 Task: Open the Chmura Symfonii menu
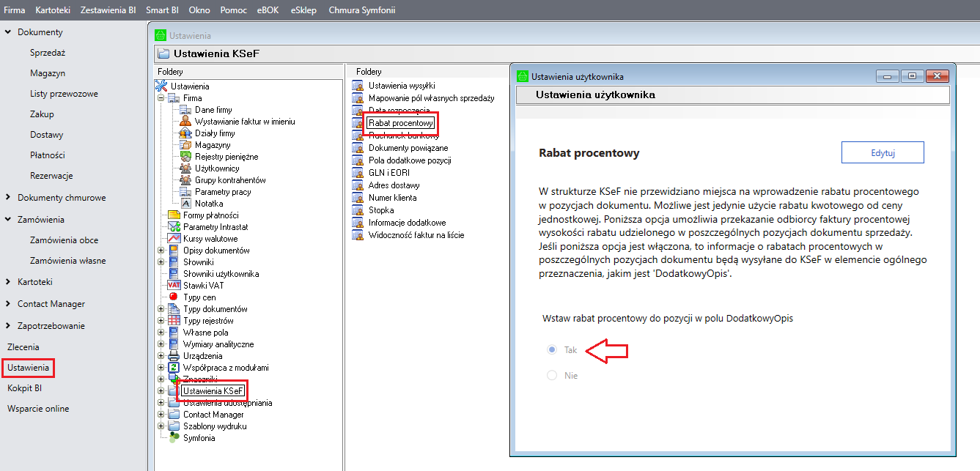pyautogui.click(x=361, y=10)
